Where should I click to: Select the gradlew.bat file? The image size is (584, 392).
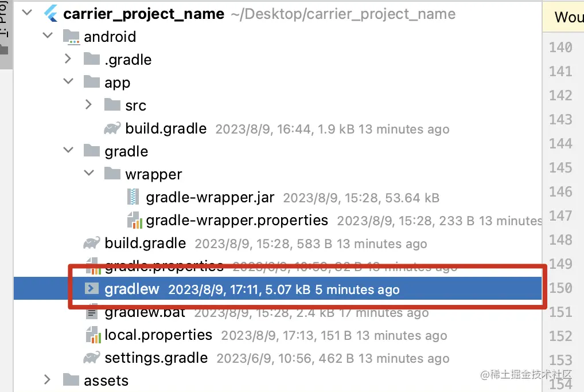coord(132,313)
